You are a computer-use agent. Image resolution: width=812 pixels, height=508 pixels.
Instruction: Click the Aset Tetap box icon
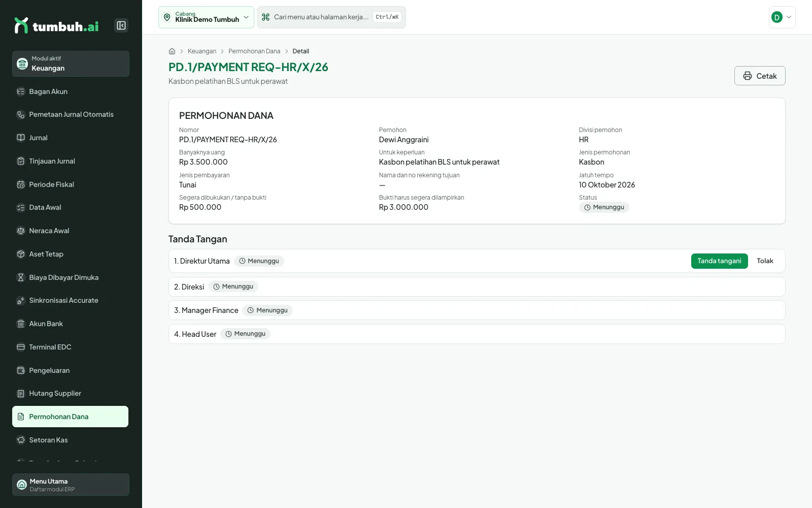[x=21, y=254]
